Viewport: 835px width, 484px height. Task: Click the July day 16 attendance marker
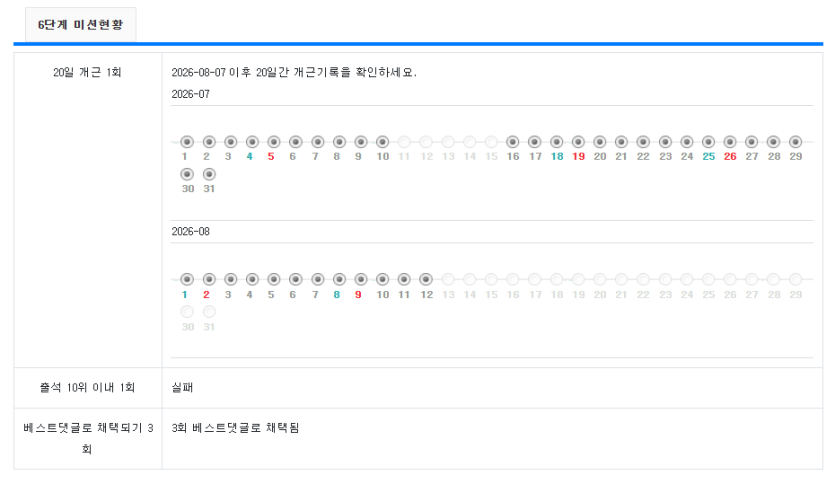513,142
